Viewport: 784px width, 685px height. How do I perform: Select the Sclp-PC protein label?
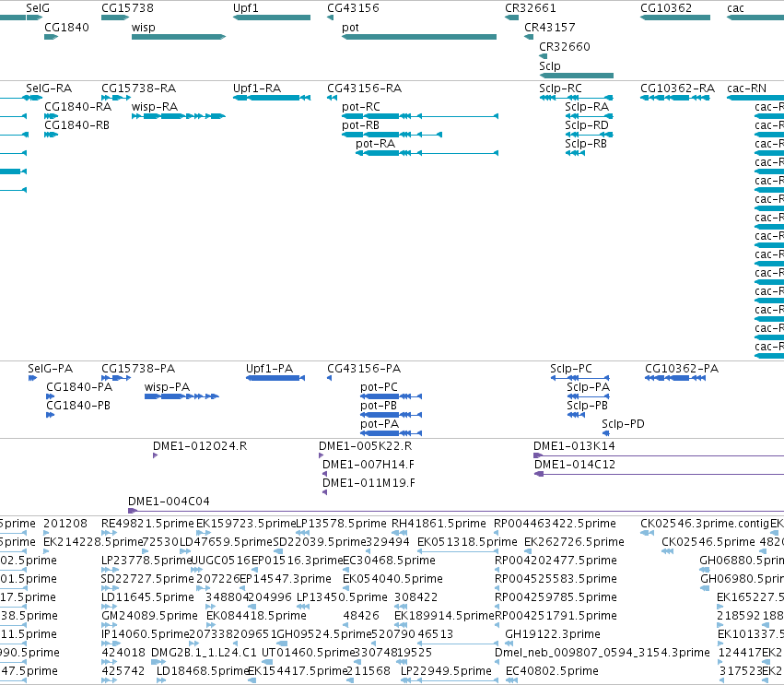coord(571,369)
